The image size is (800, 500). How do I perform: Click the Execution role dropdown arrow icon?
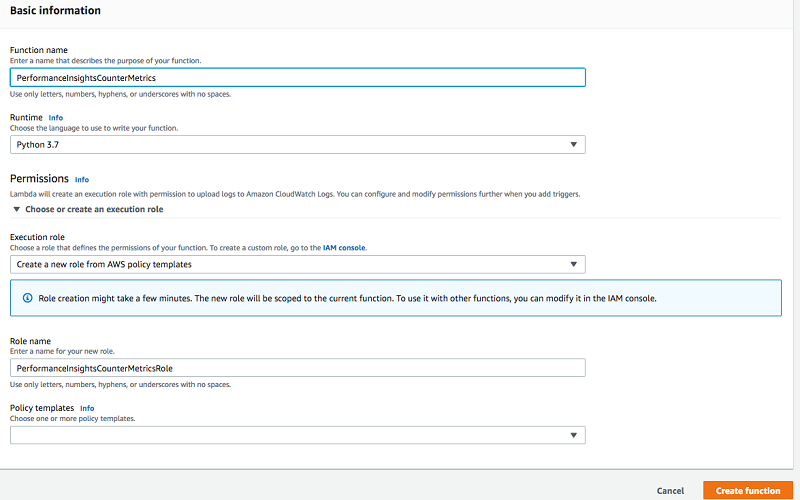574,265
